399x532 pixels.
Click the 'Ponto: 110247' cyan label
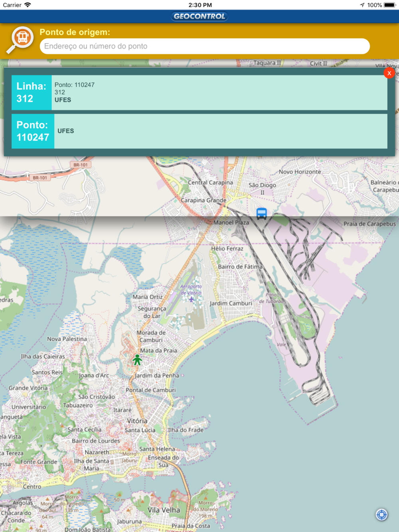point(33,131)
